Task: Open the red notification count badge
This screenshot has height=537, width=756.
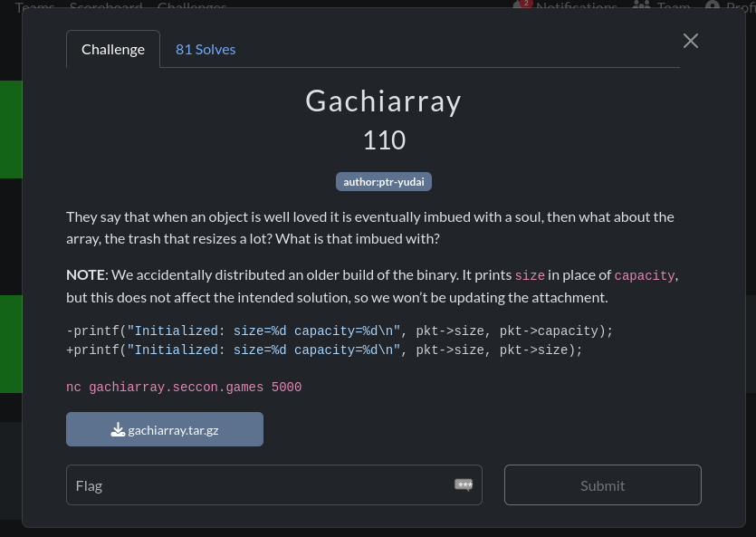Action: click(x=526, y=4)
